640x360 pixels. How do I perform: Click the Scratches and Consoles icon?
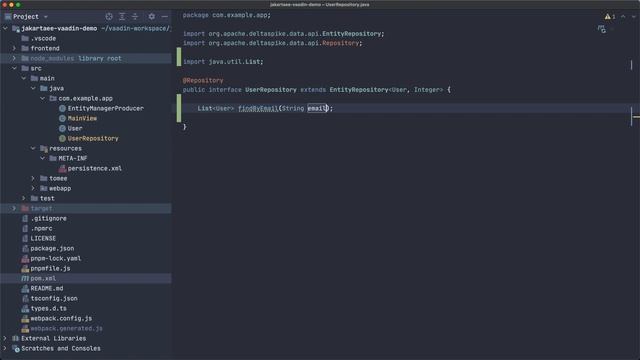[16, 349]
